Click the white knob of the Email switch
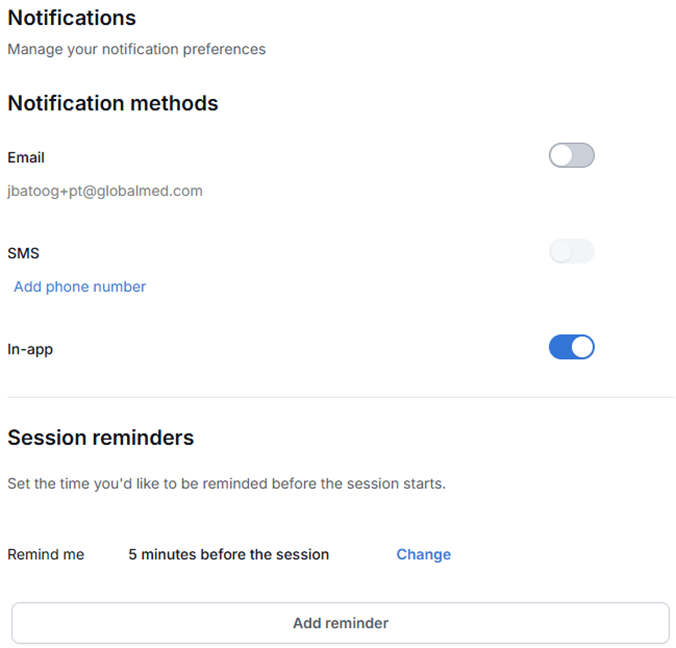The image size is (676, 648). pyautogui.click(x=561, y=155)
